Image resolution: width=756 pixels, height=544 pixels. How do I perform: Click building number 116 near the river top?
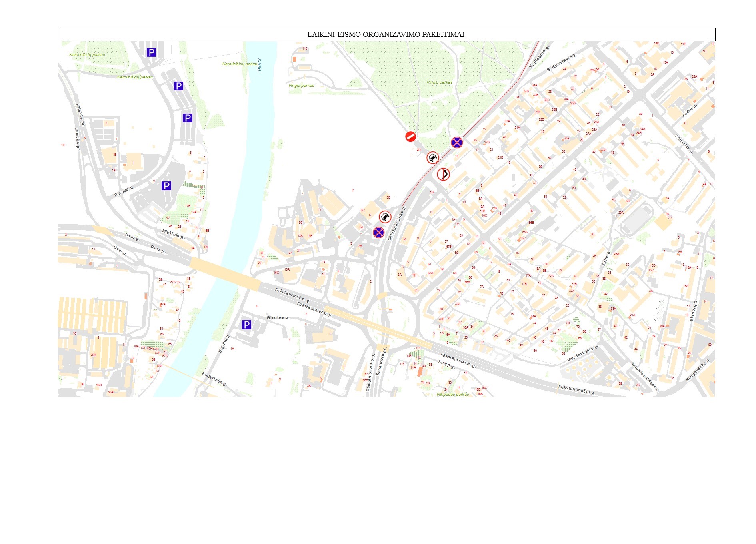pyautogui.click(x=305, y=49)
